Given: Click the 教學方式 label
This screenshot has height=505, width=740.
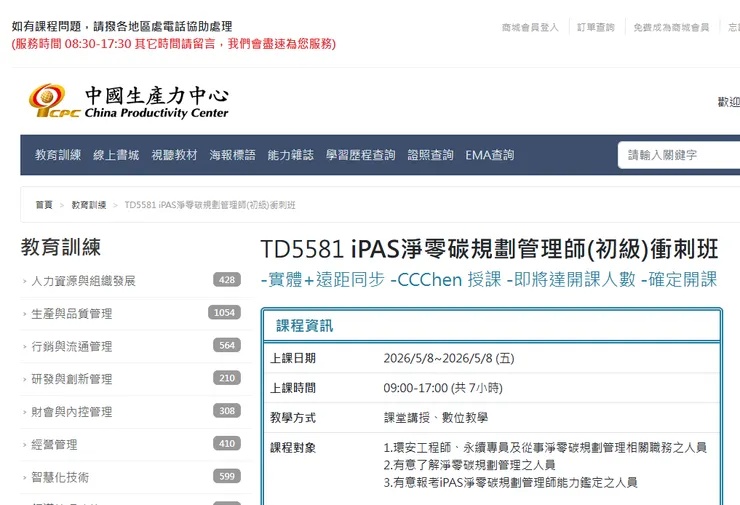Looking at the screenshot, I should (293, 418).
